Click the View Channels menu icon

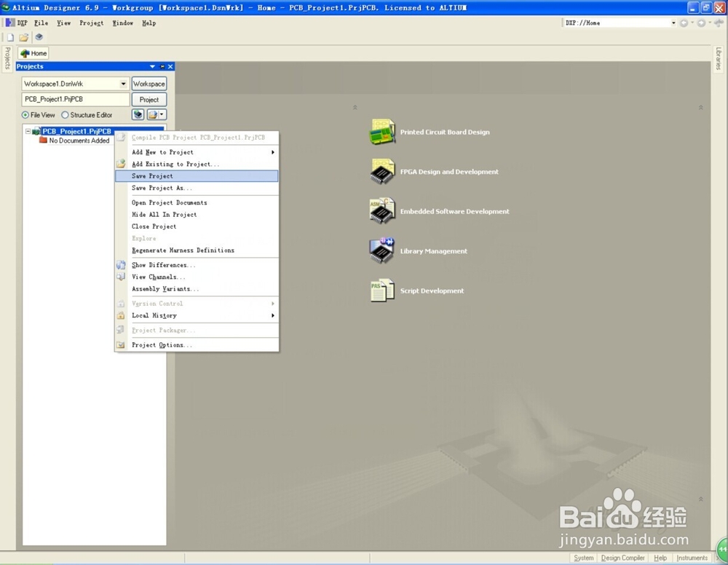(x=121, y=277)
